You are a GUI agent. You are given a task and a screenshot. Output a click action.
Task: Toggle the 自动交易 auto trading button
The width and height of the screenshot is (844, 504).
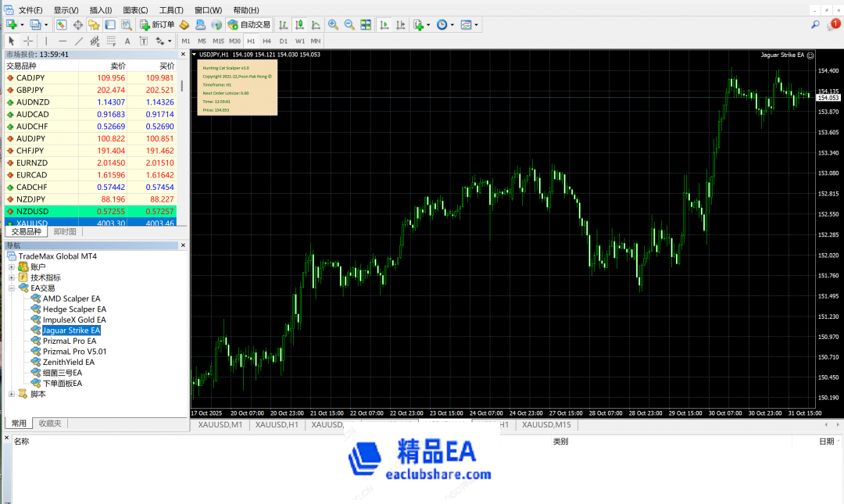[249, 25]
